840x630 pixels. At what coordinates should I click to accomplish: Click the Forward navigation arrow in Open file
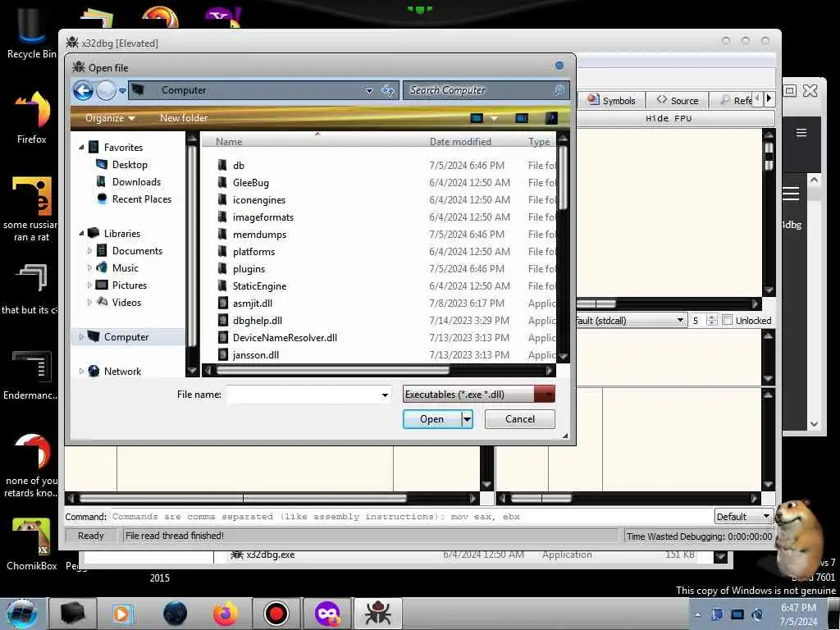pyautogui.click(x=107, y=90)
